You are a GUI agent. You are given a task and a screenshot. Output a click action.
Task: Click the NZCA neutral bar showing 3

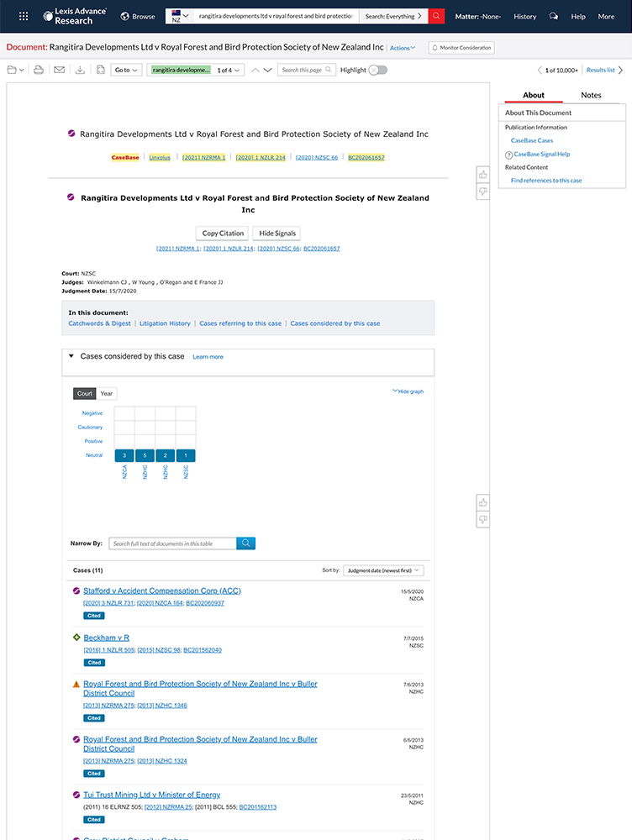[x=124, y=455]
